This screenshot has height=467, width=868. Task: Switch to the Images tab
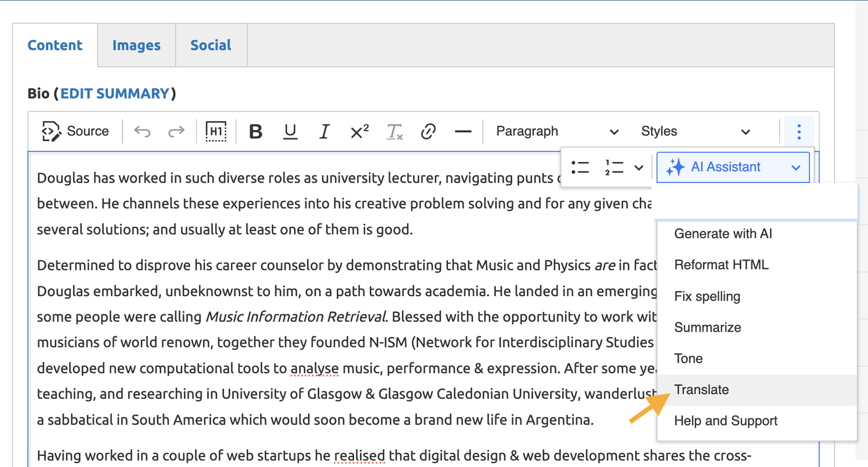tap(136, 45)
